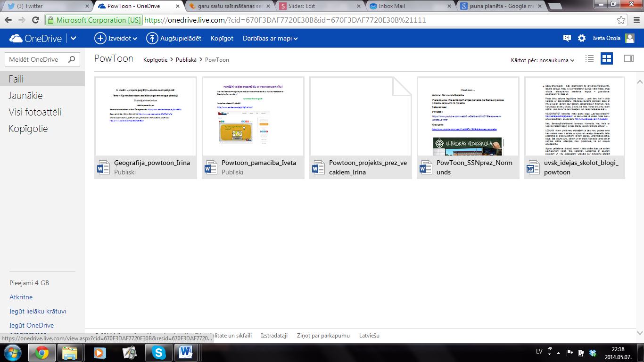644x362 pixels.
Task: Click the LV language indicator in tray
Action: (539, 352)
